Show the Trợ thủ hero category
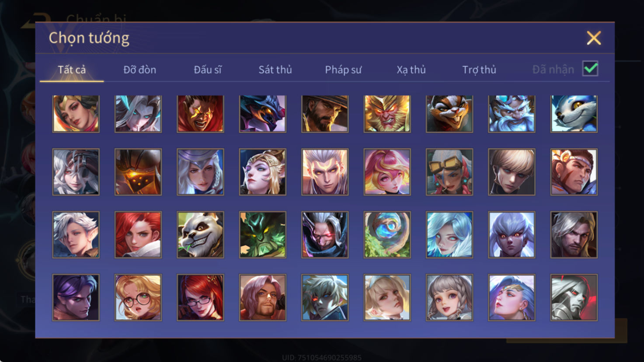 479,70
